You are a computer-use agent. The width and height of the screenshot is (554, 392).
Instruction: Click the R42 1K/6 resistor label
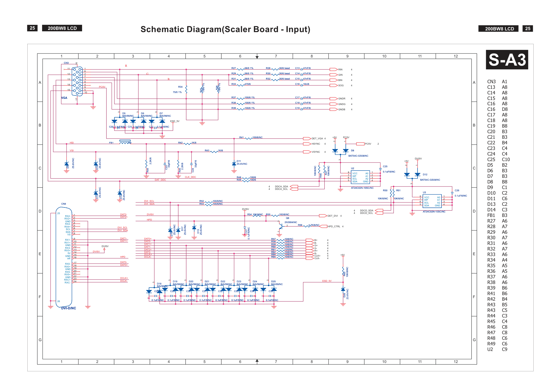[187, 143]
